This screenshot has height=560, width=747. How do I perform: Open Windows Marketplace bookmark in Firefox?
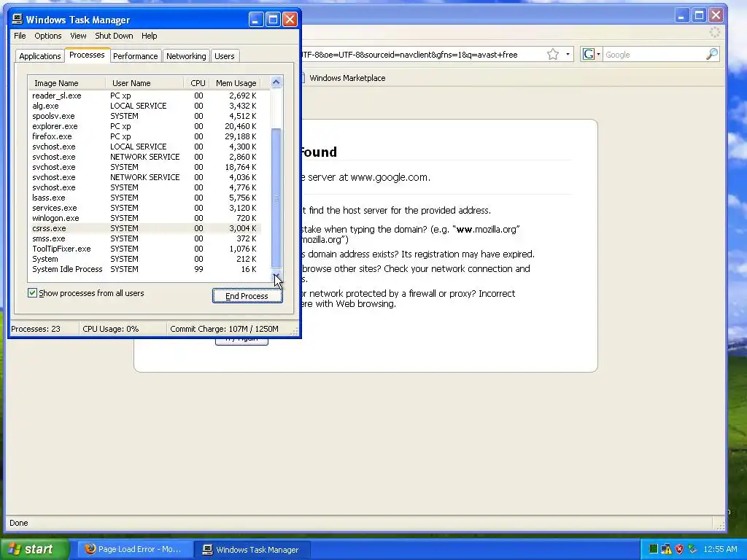pyautogui.click(x=347, y=77)
